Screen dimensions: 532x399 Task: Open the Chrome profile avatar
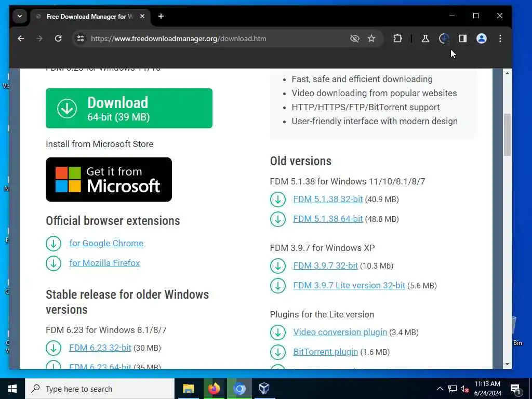[x=482, y=38]
